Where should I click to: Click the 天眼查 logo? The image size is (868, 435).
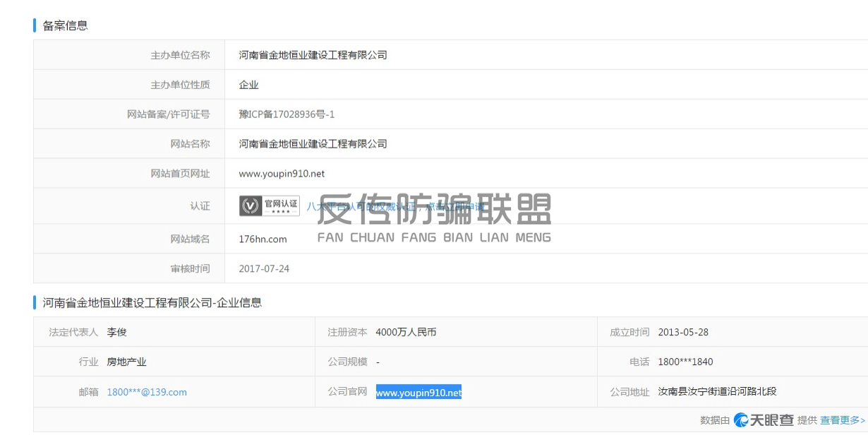point(764,420)
